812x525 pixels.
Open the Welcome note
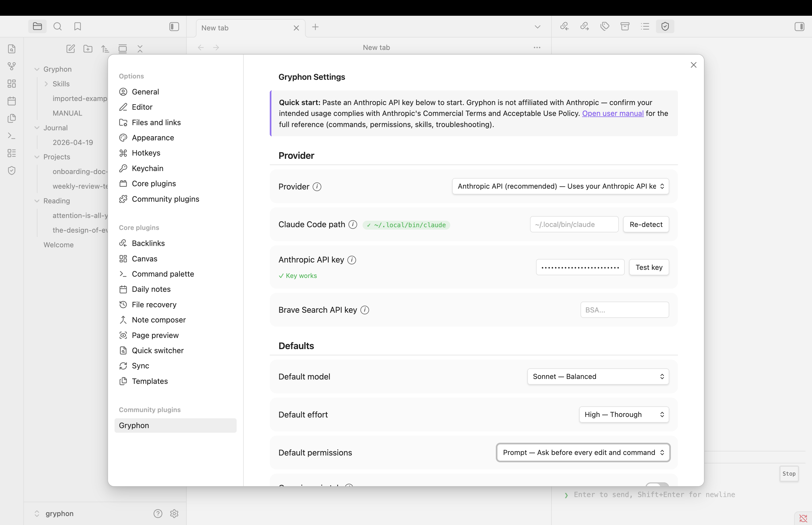pyautogui.click(x=58, y=245)
